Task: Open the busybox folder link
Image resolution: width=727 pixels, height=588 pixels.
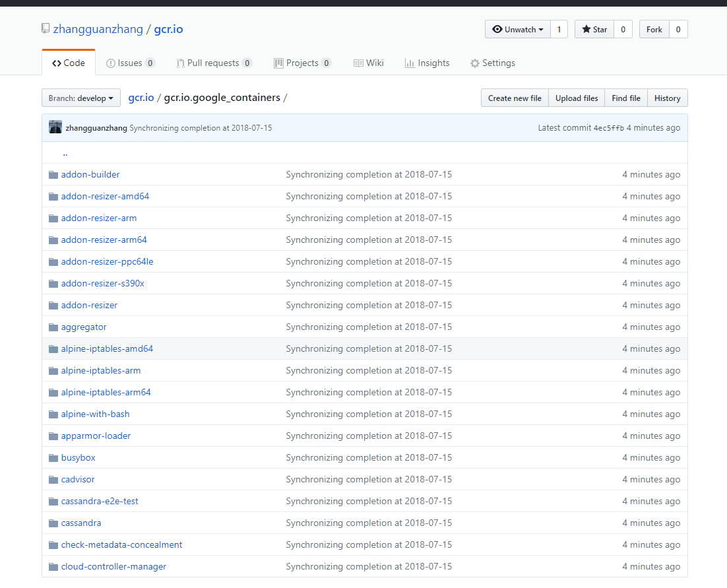Action: tap(78, 458)
